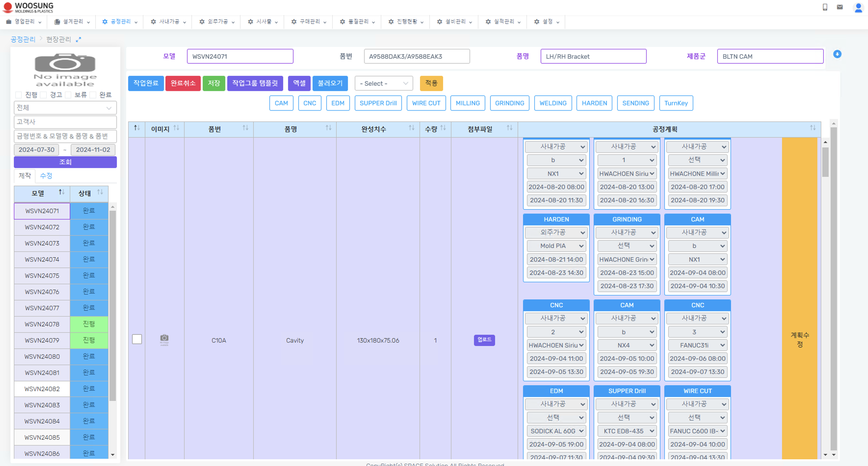
Task: Open the Mold PIA vendor dropdown
Action: (556, 246)
